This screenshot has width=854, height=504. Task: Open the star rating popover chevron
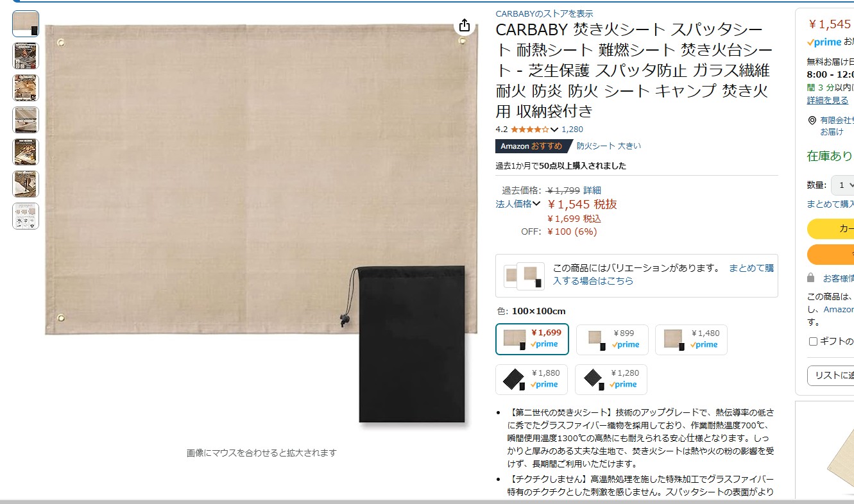click(x=554, y=130)
